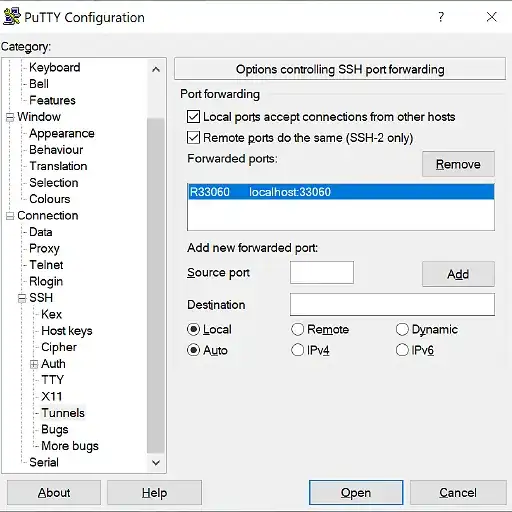Screen dimensions: 512x512
Task: Open the Selection category
Action: tap(54, 183)
